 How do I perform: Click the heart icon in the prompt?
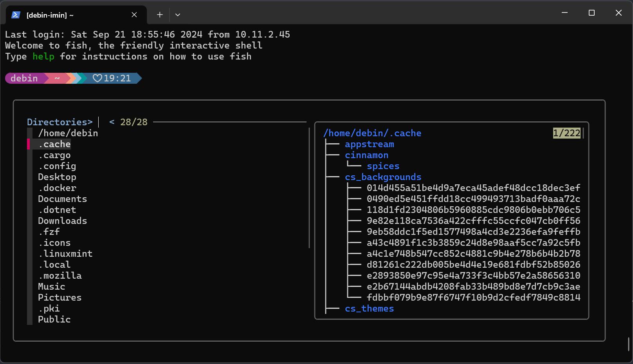(x=97, y=78)
